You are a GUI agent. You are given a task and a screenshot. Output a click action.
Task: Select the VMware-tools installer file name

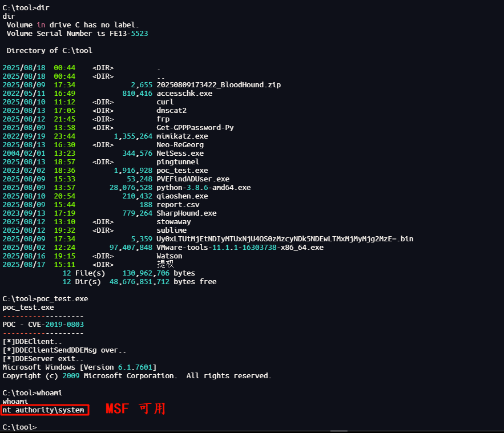click(x=240, y=248)
